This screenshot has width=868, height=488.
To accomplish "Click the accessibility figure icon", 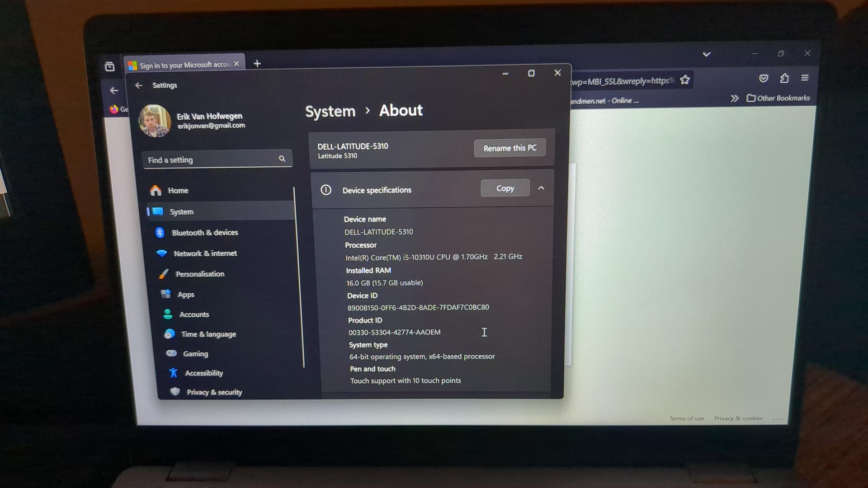I will [x=173, y=373].
